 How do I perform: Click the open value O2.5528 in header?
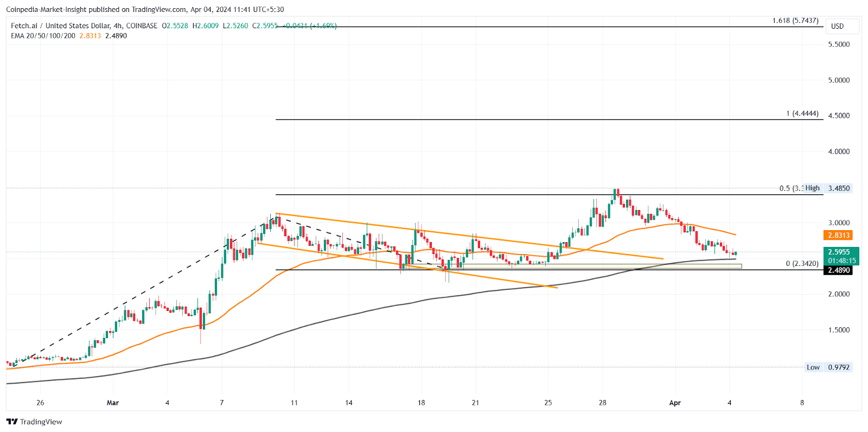[175, 26]
